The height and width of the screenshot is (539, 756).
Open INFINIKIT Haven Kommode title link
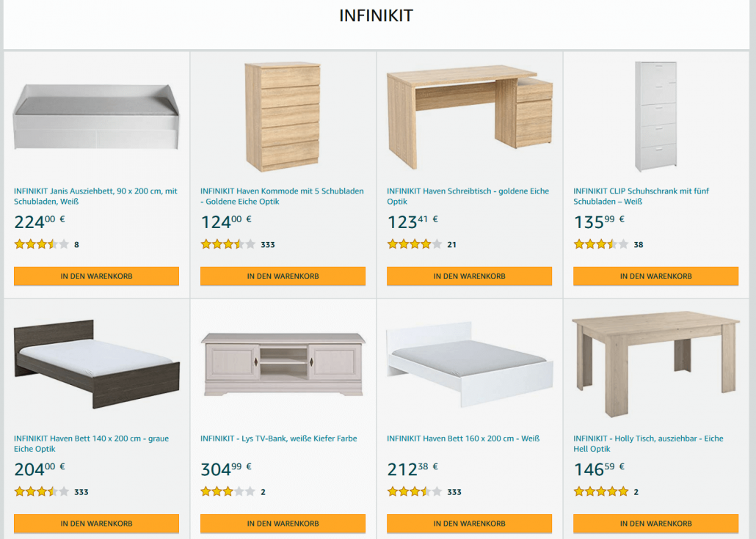pos(282,196)
